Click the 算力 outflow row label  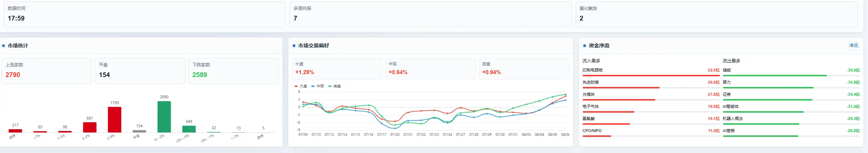[727, 82]
